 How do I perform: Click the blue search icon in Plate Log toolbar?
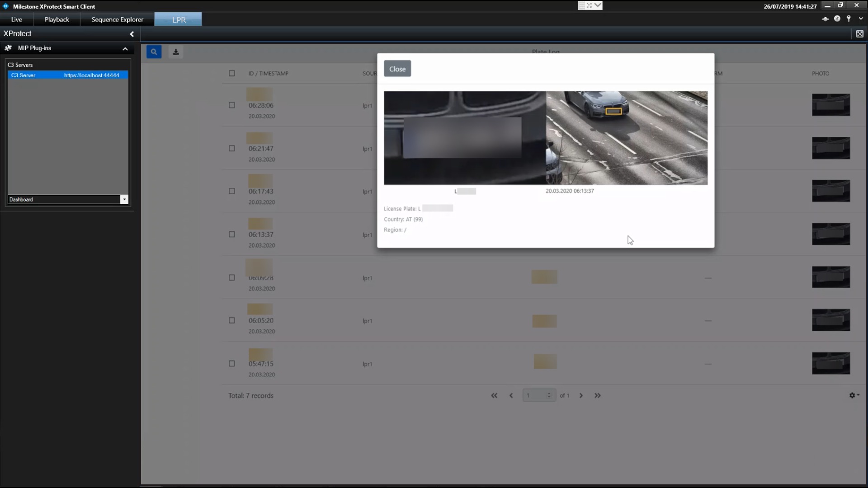(x=154, y=52)
